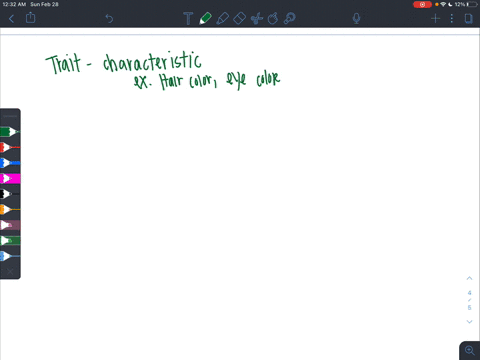Screen dimensions: 480x360
Task: Add new content with the plus button
Action: tap(435, 18)
